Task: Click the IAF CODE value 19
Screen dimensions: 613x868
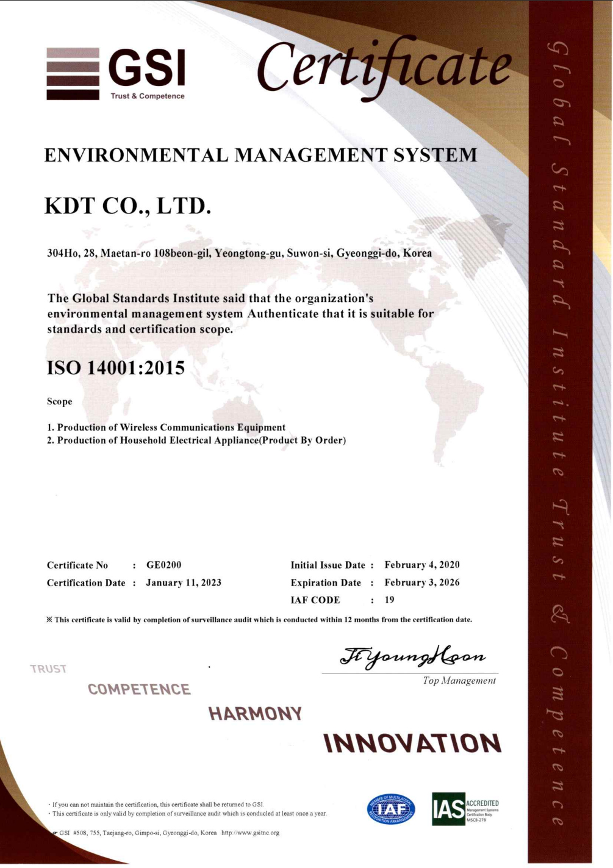Action: (x=389, y=600)
